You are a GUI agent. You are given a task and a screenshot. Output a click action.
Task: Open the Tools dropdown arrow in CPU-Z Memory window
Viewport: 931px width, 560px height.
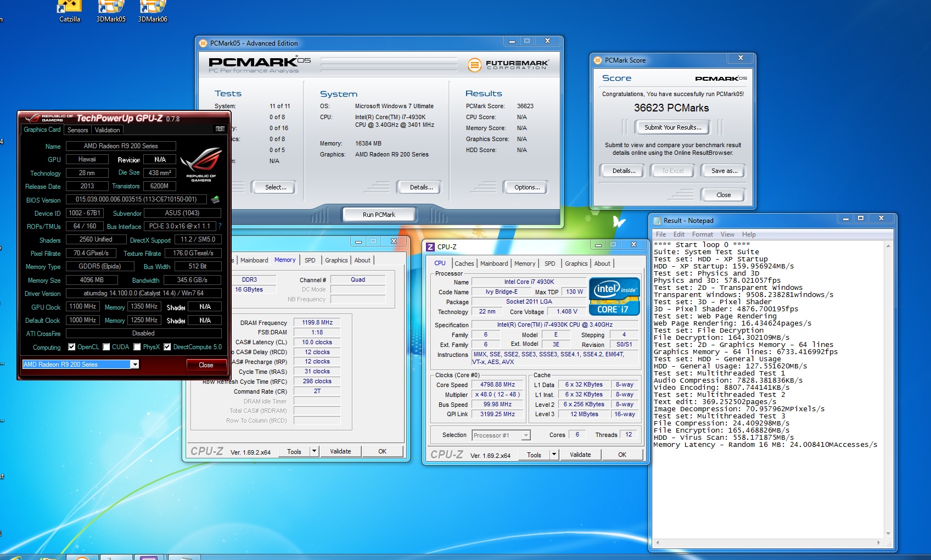point(314,451)
